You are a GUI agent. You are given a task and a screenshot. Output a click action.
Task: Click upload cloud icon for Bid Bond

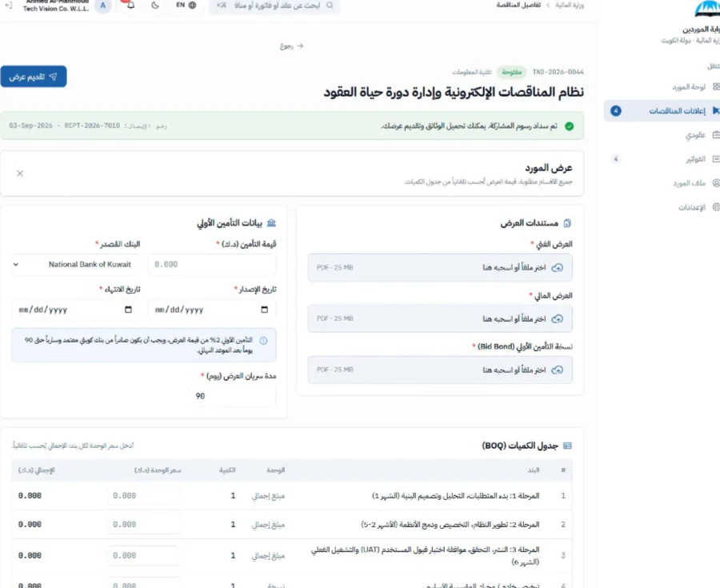[557, 370]
